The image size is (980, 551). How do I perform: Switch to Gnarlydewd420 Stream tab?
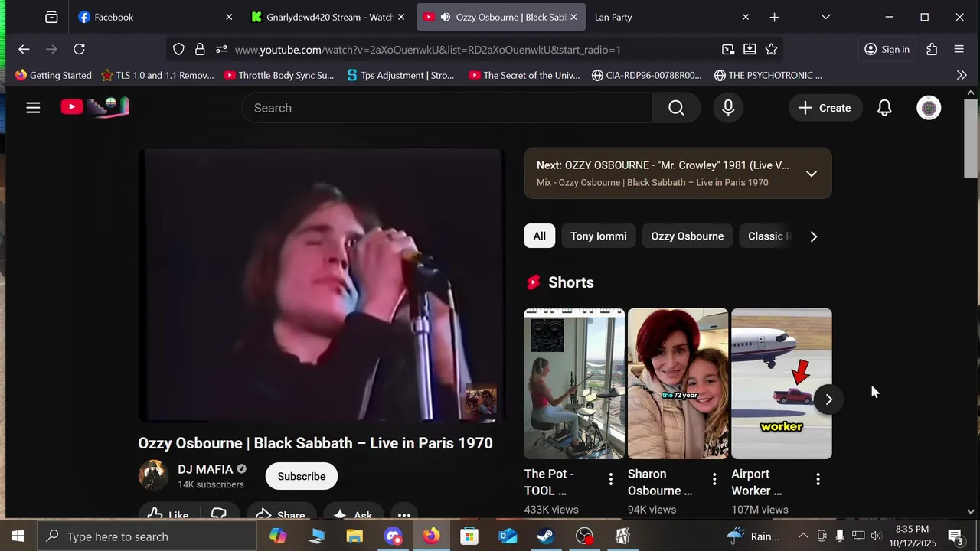(x=329, y=17)
